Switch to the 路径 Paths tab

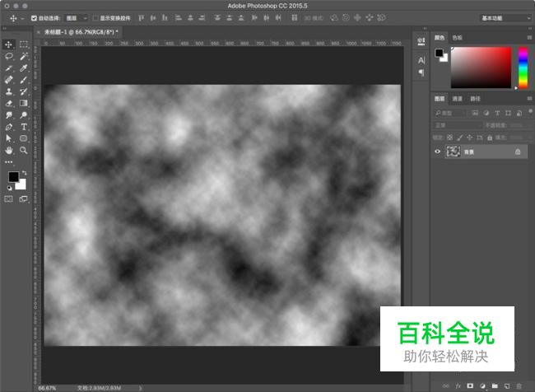point(475,99)
